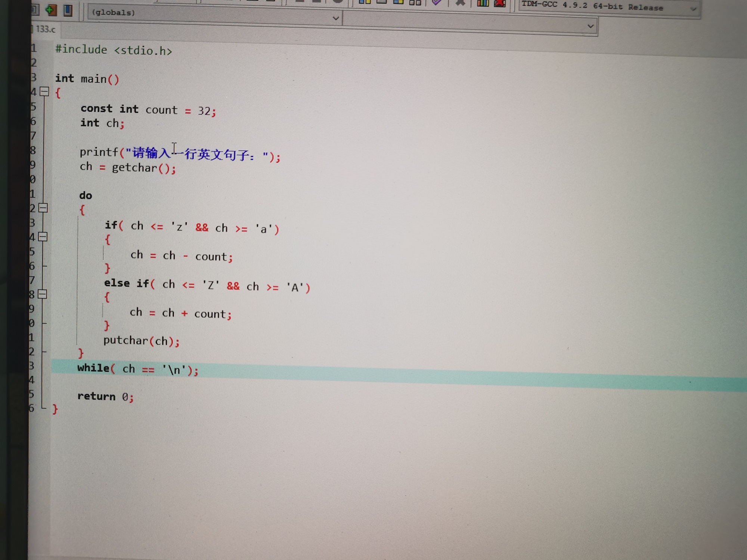Click the closing brace of main
Viewport: 747px width, 560px height.
[x=55, y=409]
